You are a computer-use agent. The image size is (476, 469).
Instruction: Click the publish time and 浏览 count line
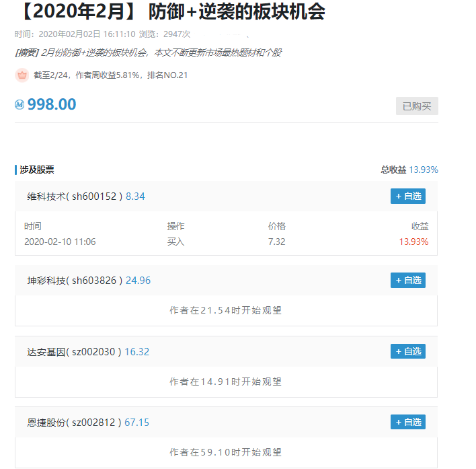click(x=102, y=34)
